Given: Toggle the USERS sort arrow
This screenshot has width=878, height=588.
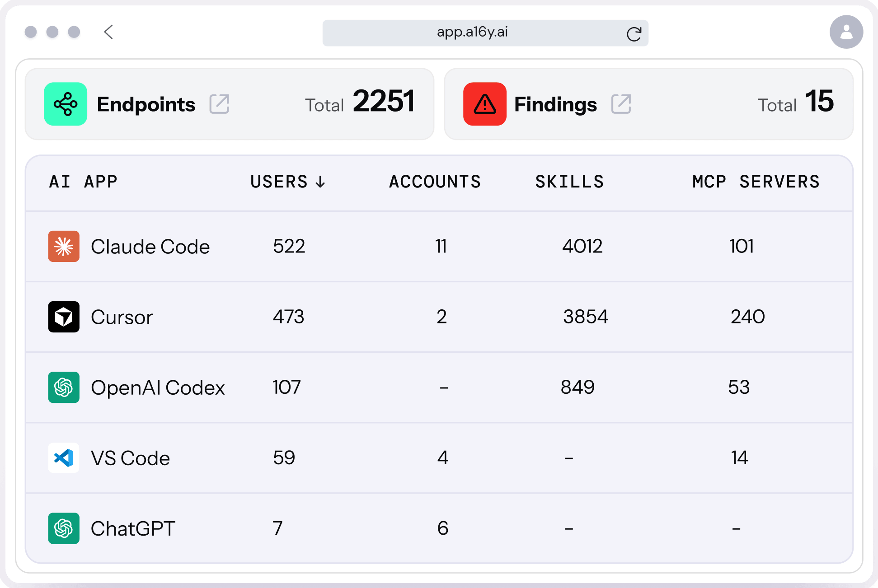Looking at the screenshot, I should [320, 182].
